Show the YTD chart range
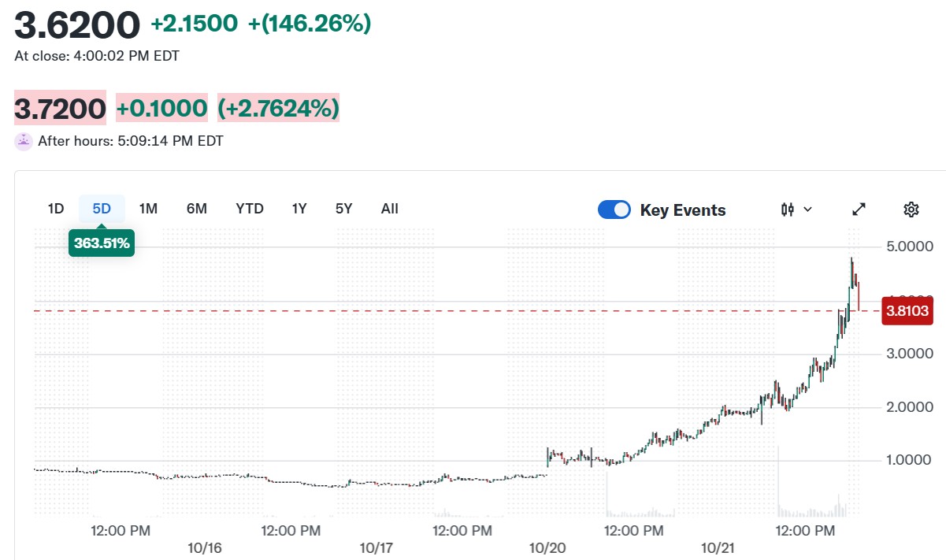 coord(250,209)
